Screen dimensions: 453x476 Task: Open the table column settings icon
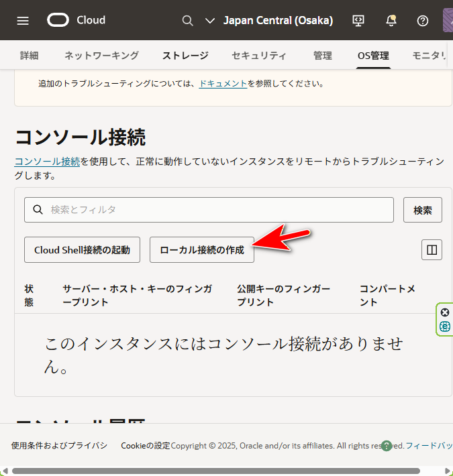click(432, 250)
